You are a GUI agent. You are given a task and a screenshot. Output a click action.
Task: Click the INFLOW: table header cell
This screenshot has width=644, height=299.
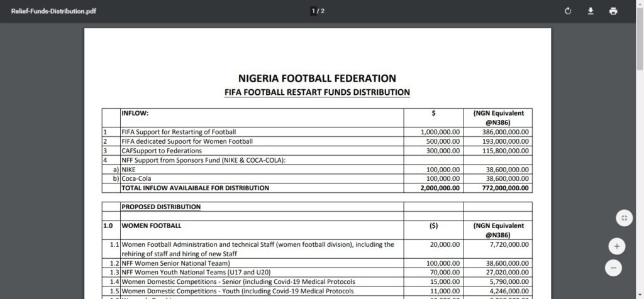pos(135,113)
